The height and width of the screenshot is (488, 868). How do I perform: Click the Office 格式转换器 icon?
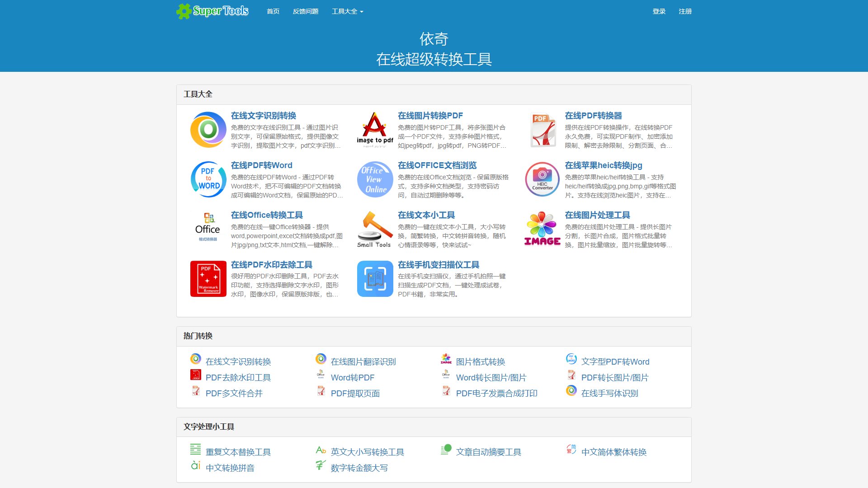(208, 229)
